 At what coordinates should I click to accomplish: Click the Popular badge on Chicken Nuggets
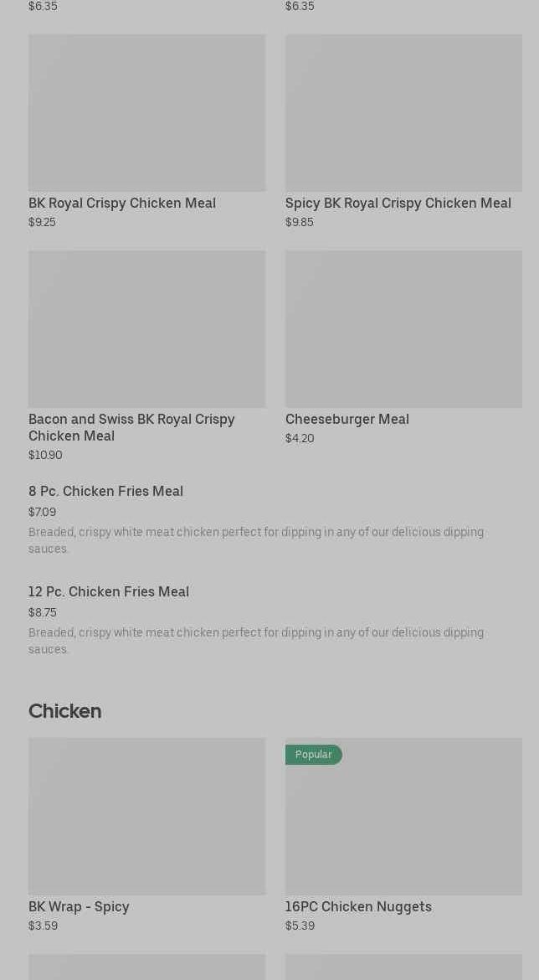[x=313, y=755]
